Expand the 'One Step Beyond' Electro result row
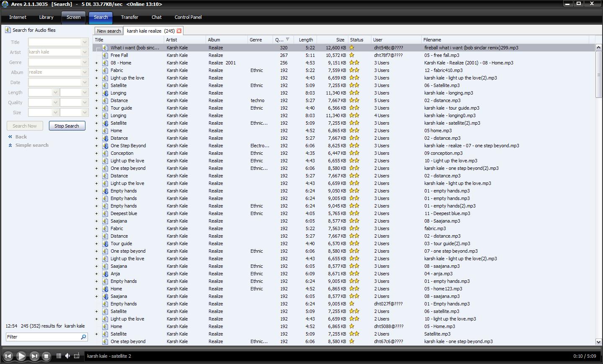Screen dimensions: 603x364 point(96,146)
